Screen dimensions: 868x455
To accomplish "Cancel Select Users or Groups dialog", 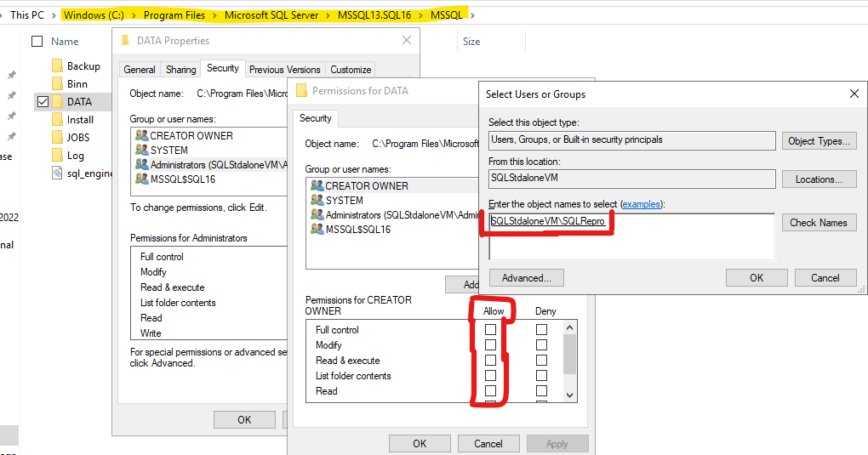I will point(825,278).
